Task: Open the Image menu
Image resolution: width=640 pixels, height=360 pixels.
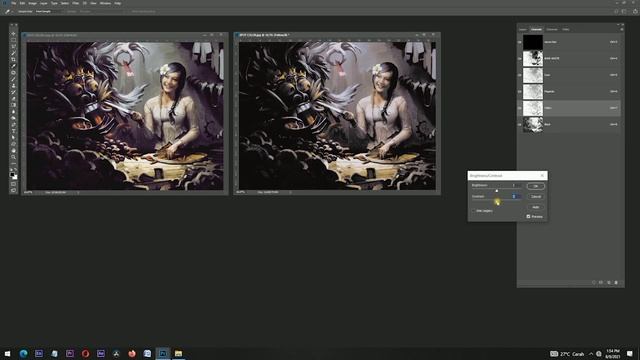Action: pos(32,3)
